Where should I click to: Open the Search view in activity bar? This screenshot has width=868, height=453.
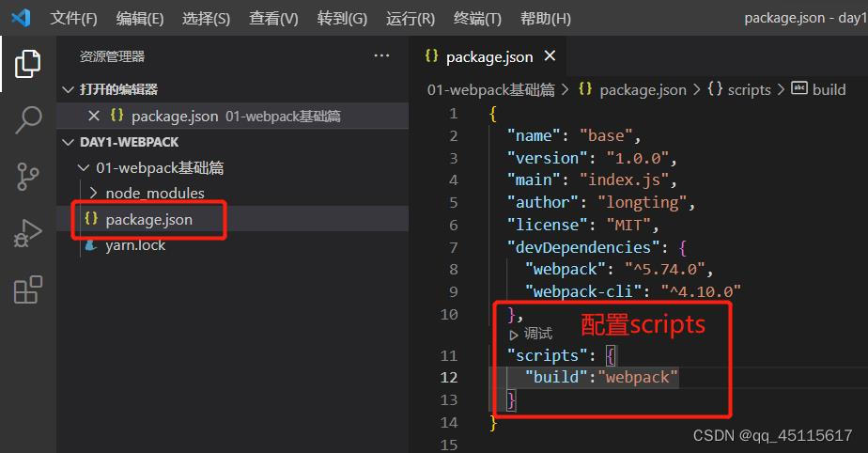point(27,119)
